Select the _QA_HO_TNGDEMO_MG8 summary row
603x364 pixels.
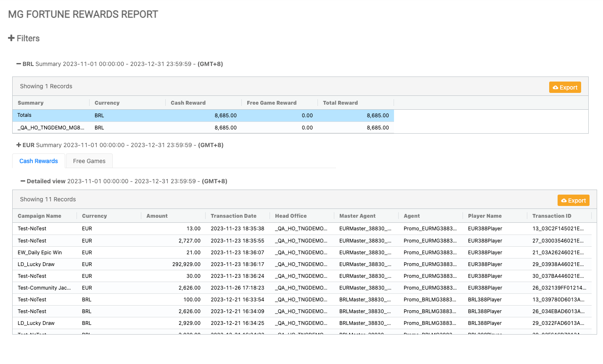click(203, 128)
